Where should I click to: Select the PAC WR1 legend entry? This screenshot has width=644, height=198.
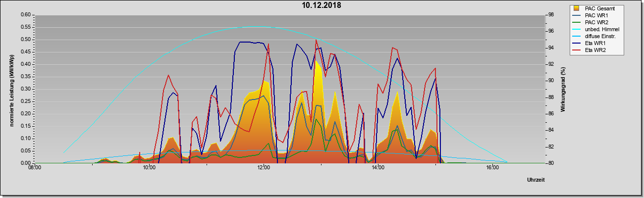(x=596, y=15)
